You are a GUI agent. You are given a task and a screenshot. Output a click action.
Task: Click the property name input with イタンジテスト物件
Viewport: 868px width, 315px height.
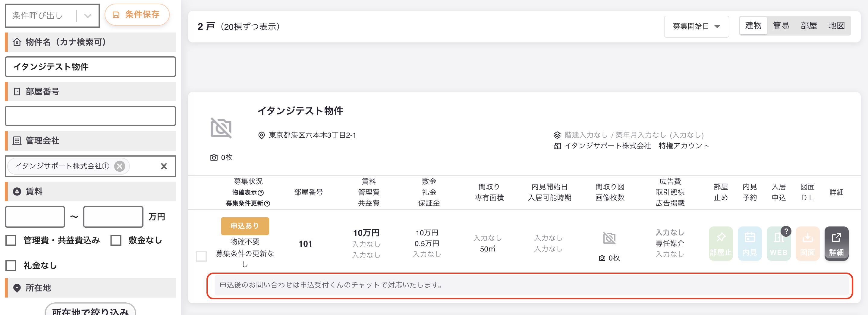coord(90,67)
